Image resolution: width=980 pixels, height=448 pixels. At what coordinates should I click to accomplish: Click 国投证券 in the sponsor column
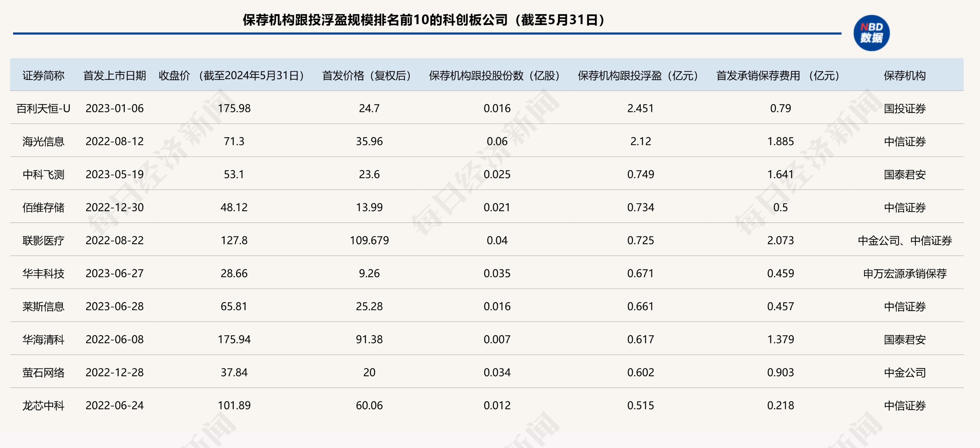(904, 108)
